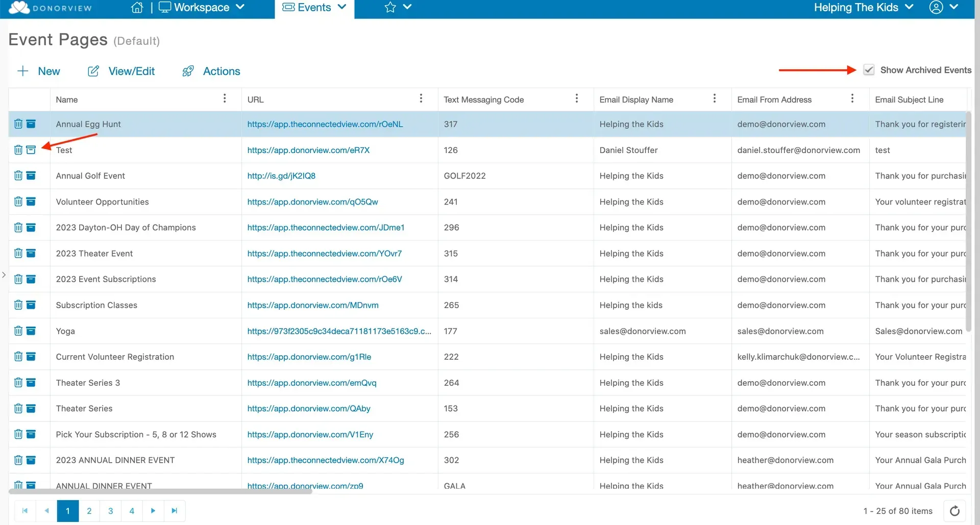Click the horizontal scrollbar
This screenshot has width=980, height=525.
(160, 492)
